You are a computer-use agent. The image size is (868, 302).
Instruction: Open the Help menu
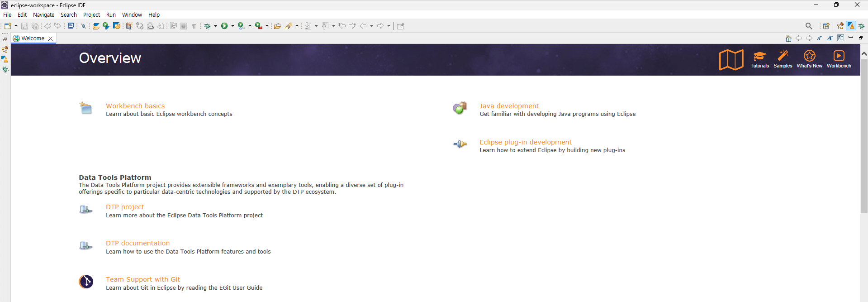point(154,14)
